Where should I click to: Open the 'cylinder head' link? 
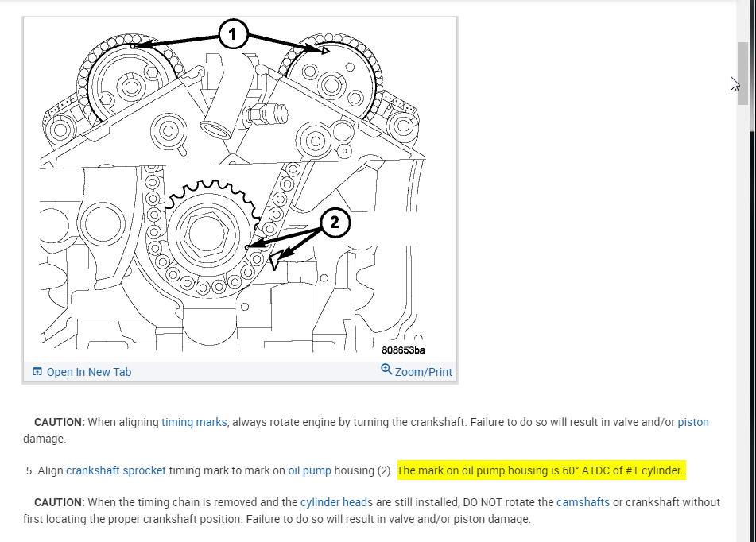pos(334,502)
